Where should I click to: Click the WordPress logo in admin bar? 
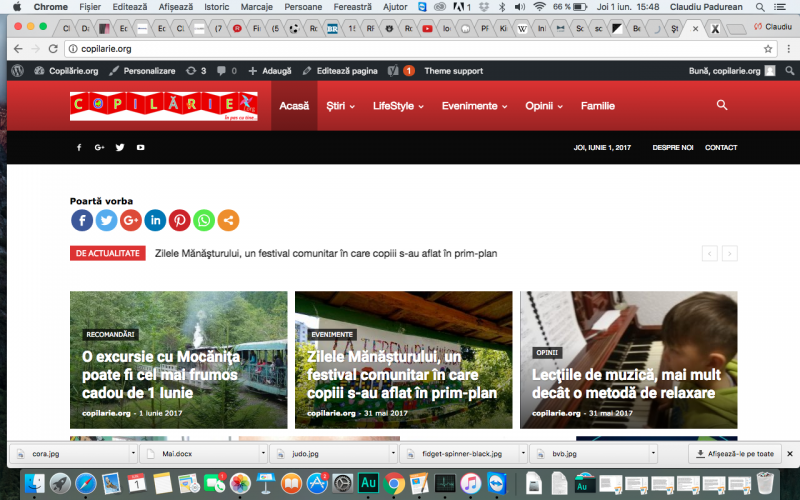coord(17,71)
